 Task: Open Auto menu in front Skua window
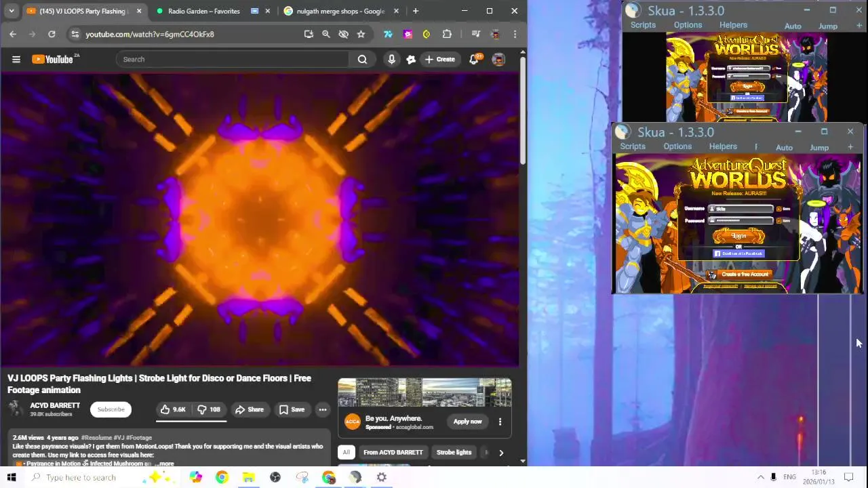pyautogui.click(x=784, y=148)
